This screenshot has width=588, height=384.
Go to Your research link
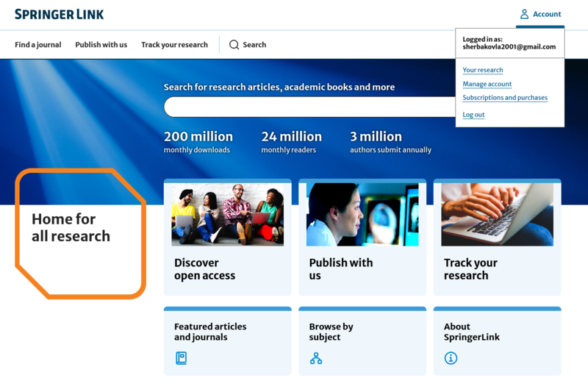483,70
